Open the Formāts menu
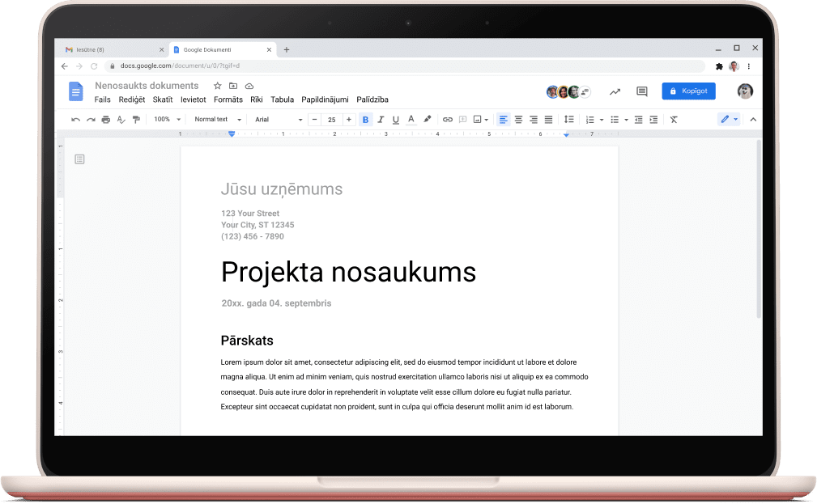The height and width of the screenshot is (504, 817). tap(228, 100)
